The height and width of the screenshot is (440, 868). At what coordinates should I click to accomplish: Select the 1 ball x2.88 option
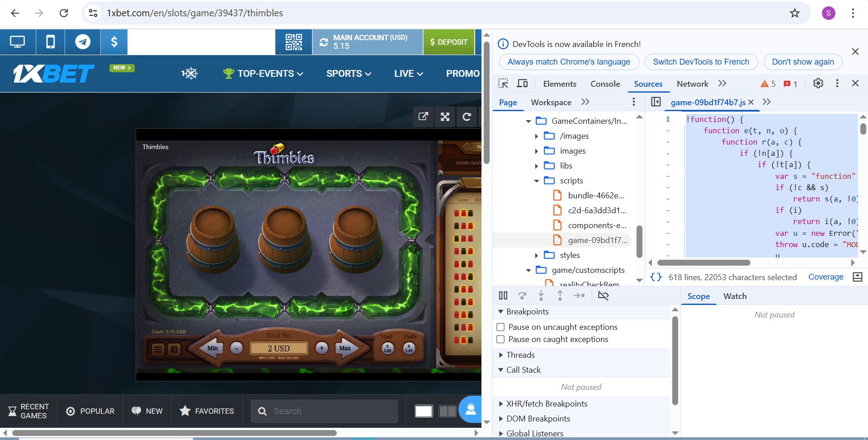pos(387,348)
